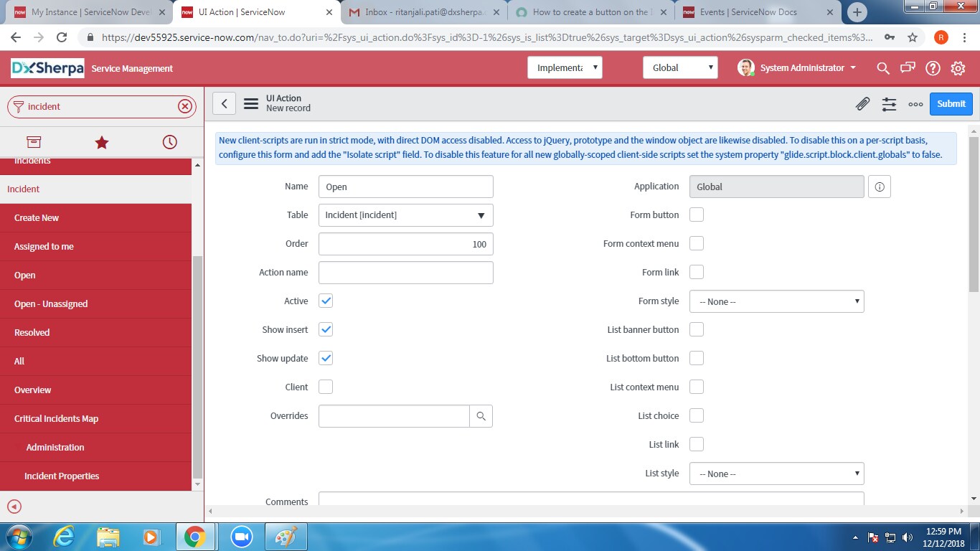Image resolution: width=980 pixels, height=551 pixels.
Task: Open the Critical Incidents Map module
Action: point(56,418)
